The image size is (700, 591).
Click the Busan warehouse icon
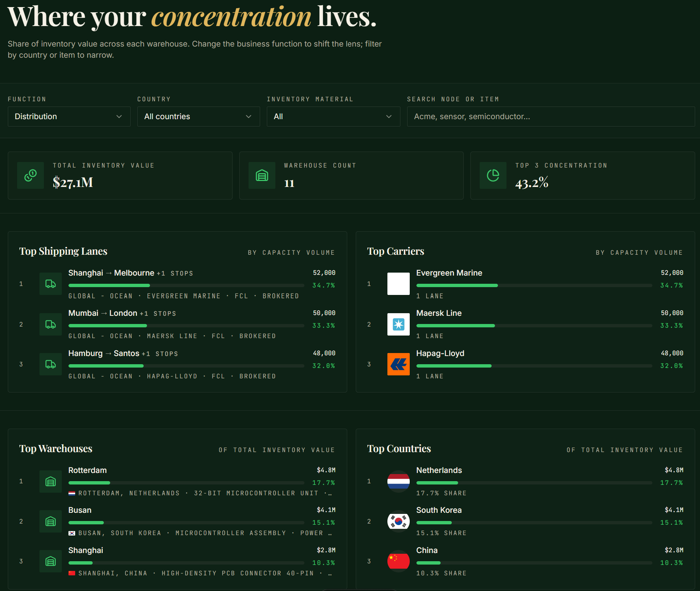coord(51,521)
